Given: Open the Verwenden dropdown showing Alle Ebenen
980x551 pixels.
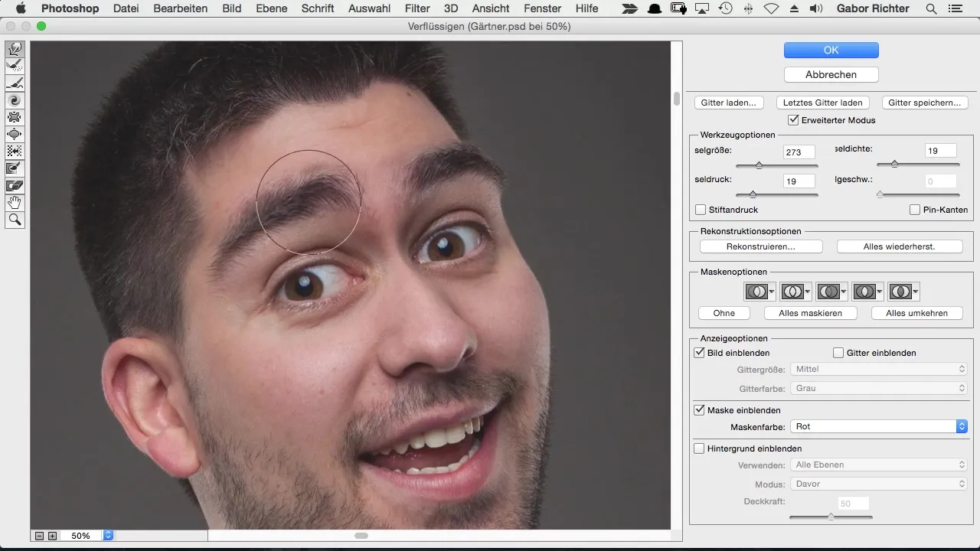Looking at the screenshot, I should click(878, 465).
